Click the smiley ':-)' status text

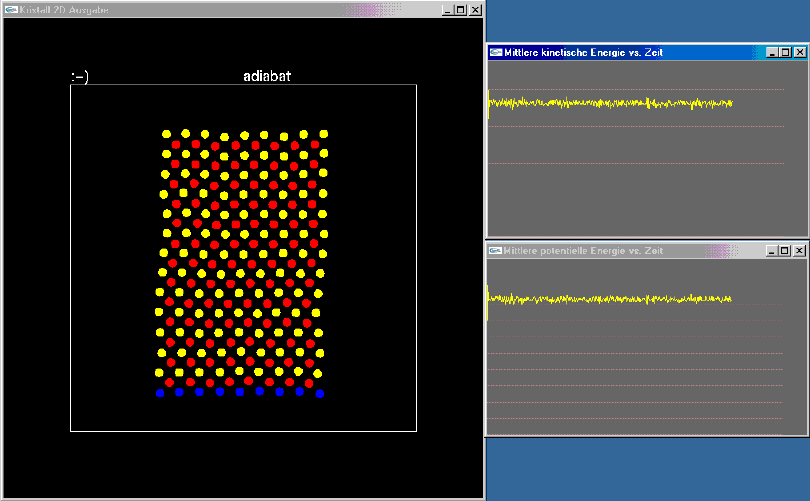80,76
